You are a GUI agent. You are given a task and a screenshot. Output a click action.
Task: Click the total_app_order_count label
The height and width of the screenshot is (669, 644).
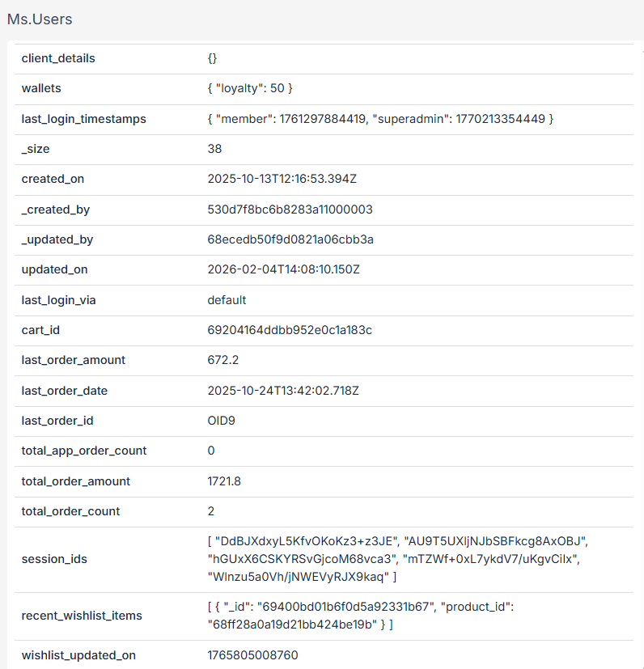84,451
